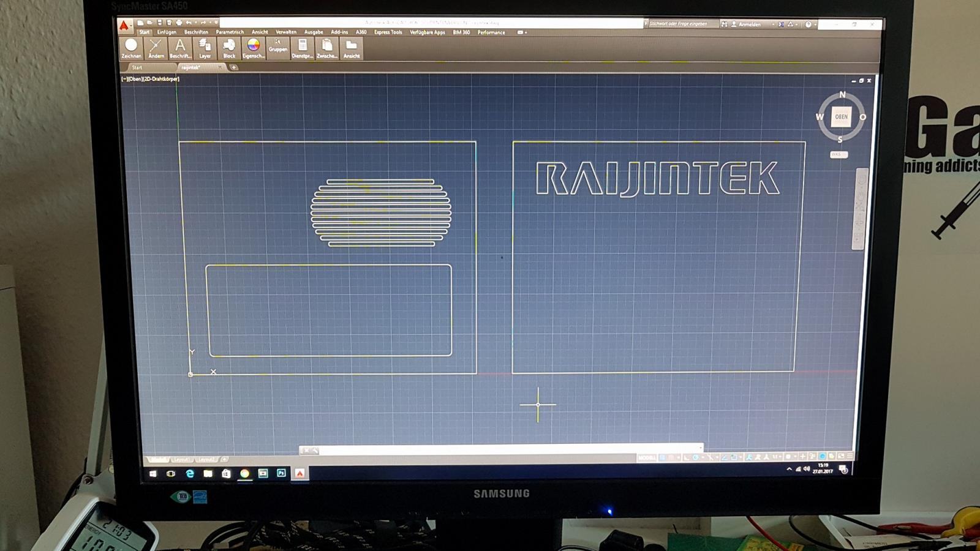This screenshot has height=551, width=980.
Task: Open the Performance ribbon tab
Action: pos(491,32)
